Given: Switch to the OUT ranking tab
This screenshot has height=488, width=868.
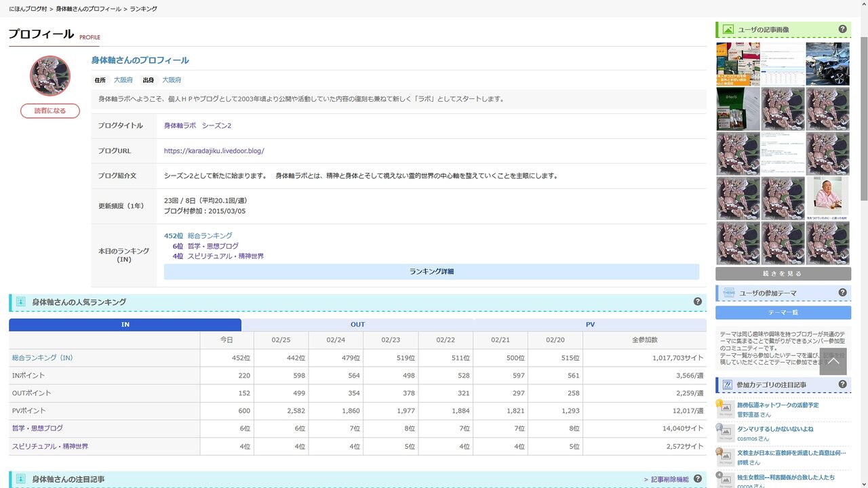Looking at the screenshot, I should [x=358, y=325].
